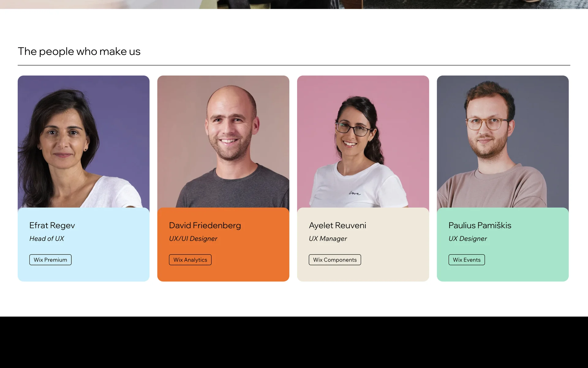
Task: Click "The people who make us" heading
Action: point(79,52)
